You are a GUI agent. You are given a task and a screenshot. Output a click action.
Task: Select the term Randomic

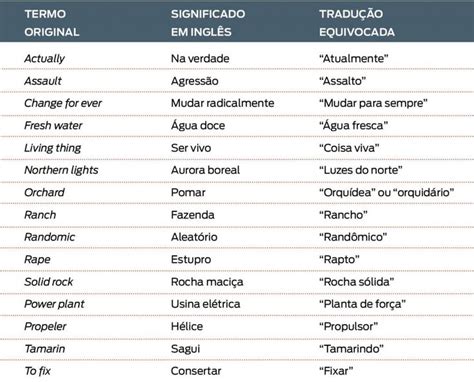click(x=50, y=237)
